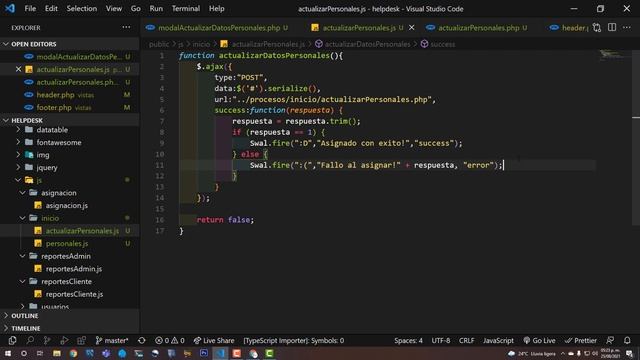Open errors and warnings count indicator
The width and height of the screenshot is (640, 360).
[x=170, y=340]
